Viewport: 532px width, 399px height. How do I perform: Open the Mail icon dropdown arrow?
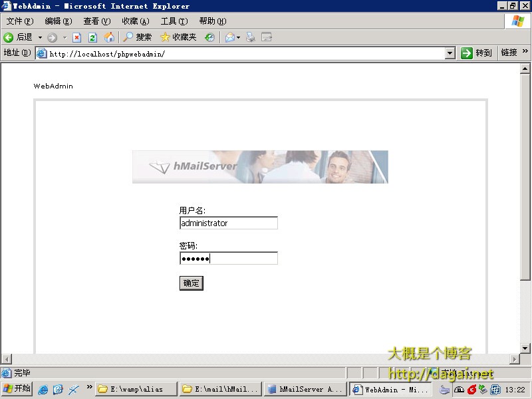click(239, 37)
